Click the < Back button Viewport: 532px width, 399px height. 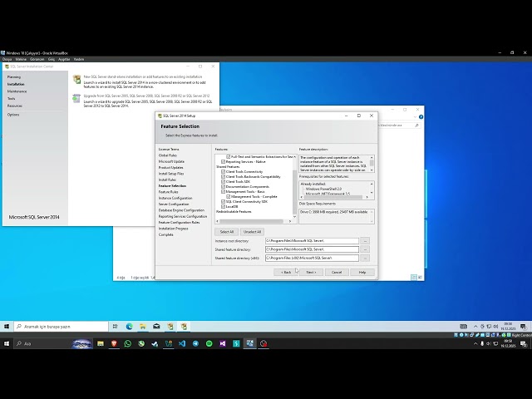click(x=286, y=272)
